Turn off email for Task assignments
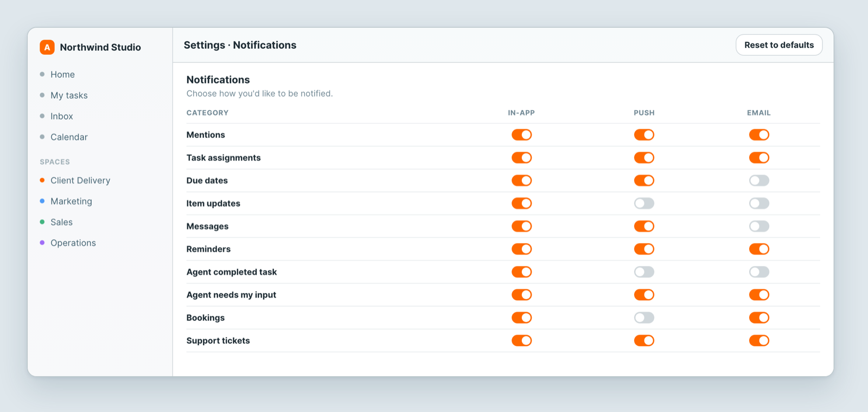This screenshot has width=868, height=412. (x=759, y=158)
